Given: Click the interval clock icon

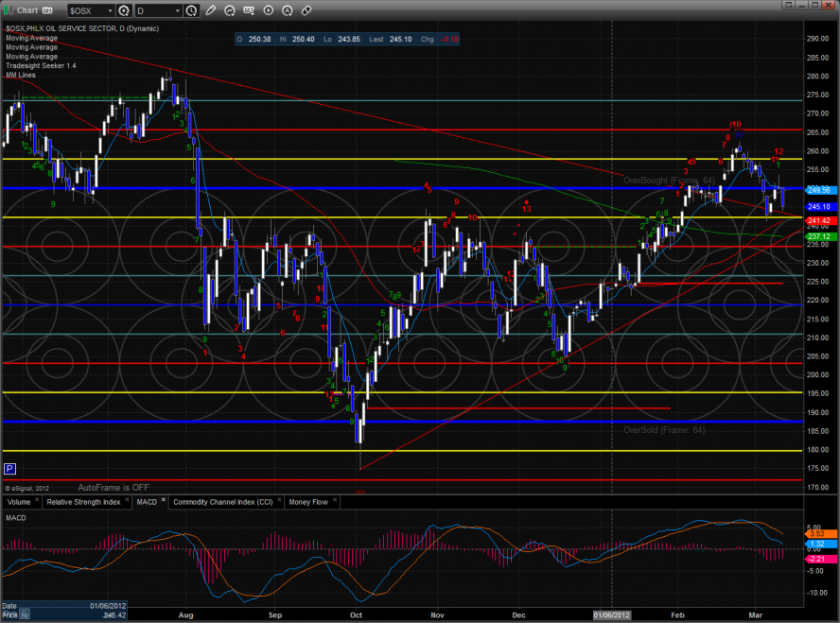Looking at the screenshot, I should tap(191, 10).
